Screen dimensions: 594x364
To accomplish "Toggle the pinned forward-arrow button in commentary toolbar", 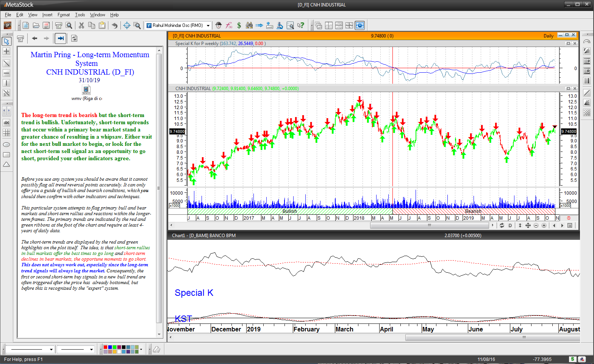I will pyautogui.click(x=61, y=38).
